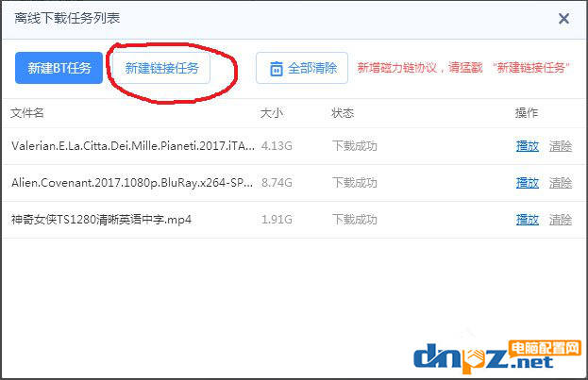The image size is (588, 380).
Task: Click 下载成功 status in 神奇女侠 row
Action: (354, 219)
